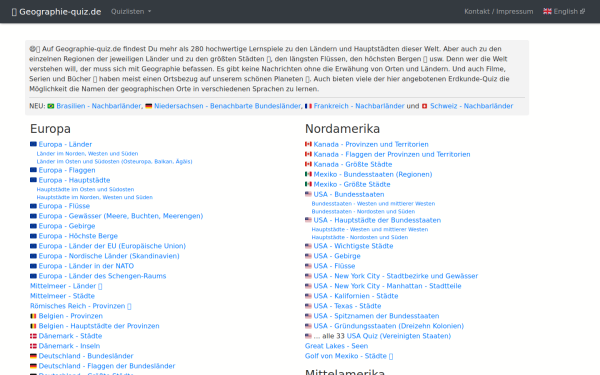The width and height of the screenshot is (600, 375).
Task: Click EU flag icon beside Europa - Länder
Action: coord(33,144)
